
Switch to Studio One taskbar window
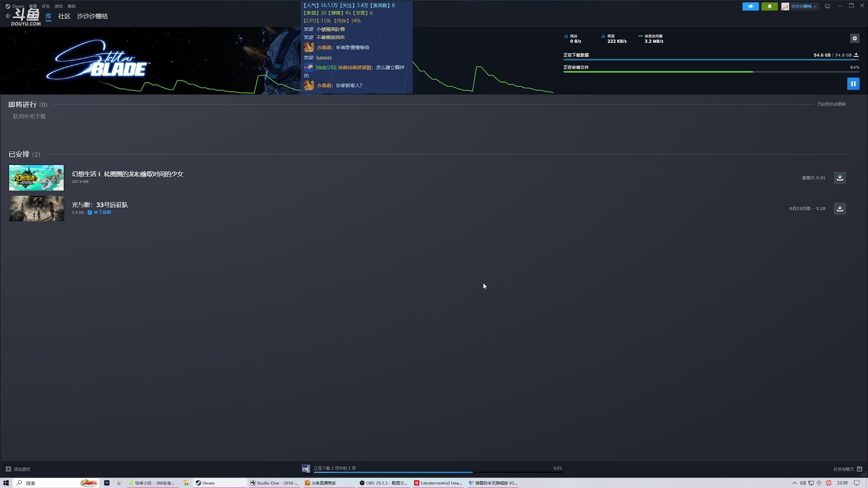pos(274,483)
